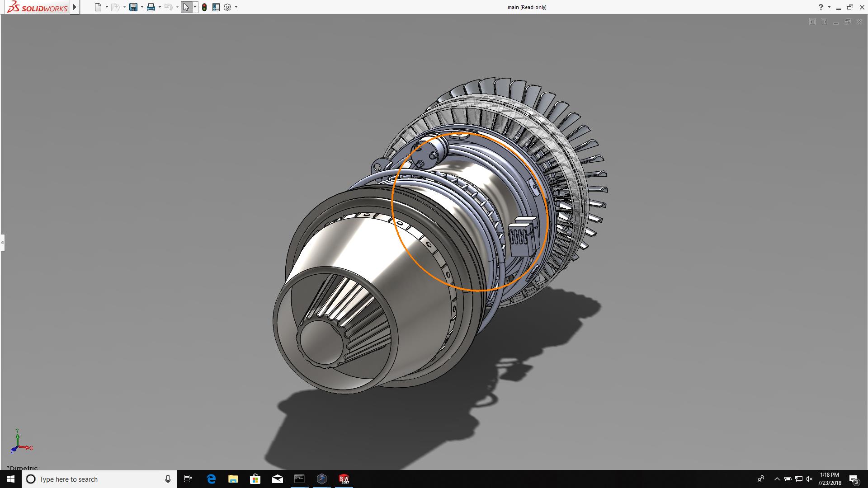Open the Options gear dropdown arrow
This screenshot has height=488, width=868.
point(236,7)
